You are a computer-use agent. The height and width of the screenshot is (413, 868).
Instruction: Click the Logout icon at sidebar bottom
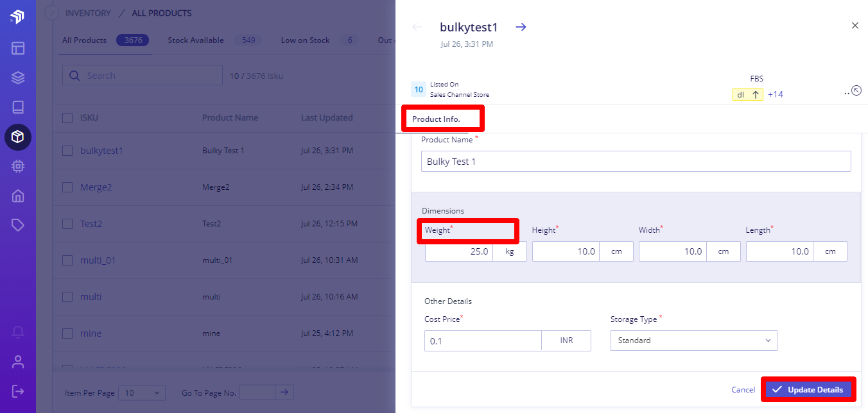[x=18, y=391]
